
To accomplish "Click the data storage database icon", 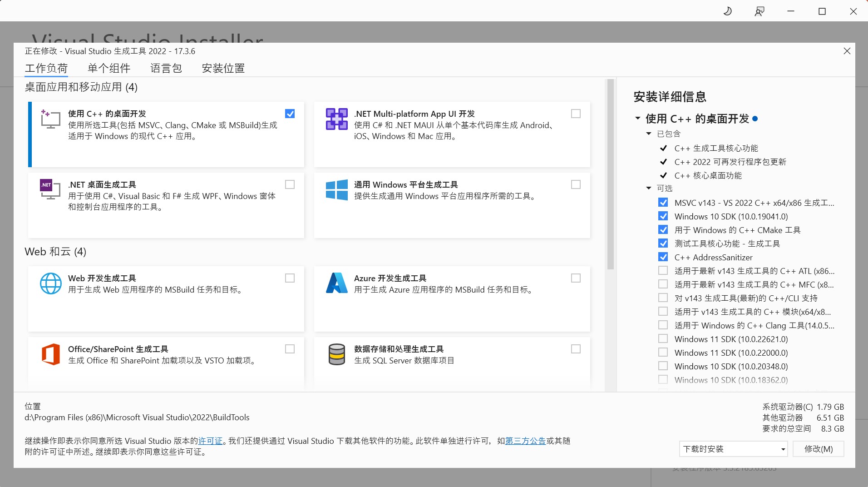I will pyautogui.click(x=336, y=354).
